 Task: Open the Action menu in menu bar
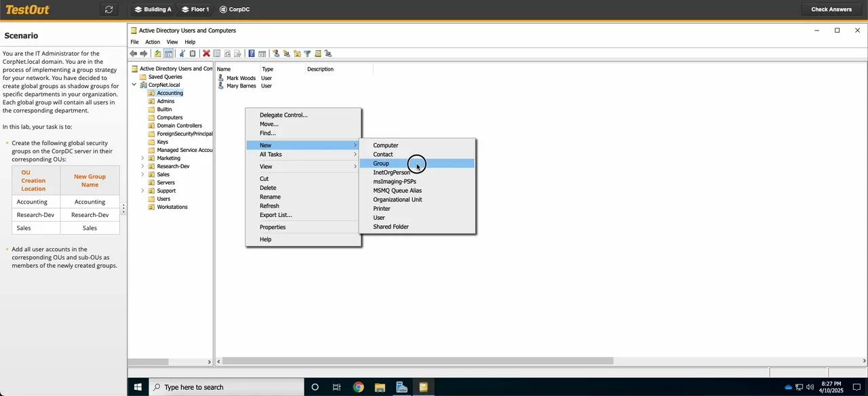tap(153, 42)
